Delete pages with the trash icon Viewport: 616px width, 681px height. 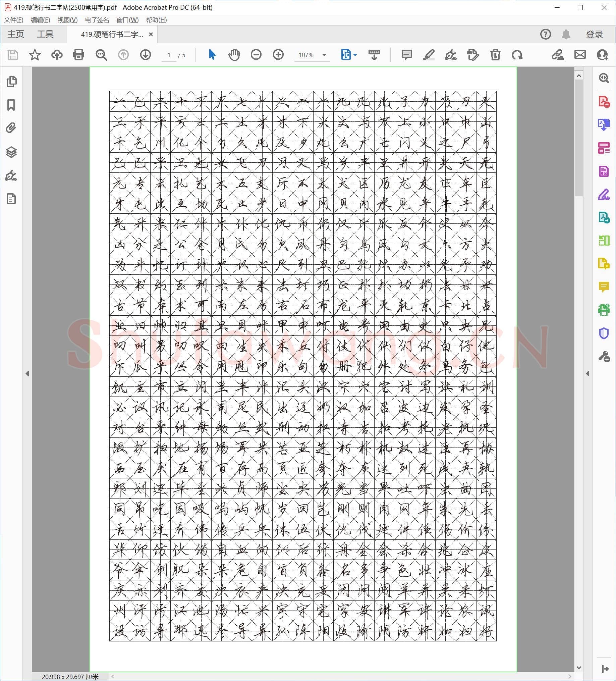pos(495,55)
